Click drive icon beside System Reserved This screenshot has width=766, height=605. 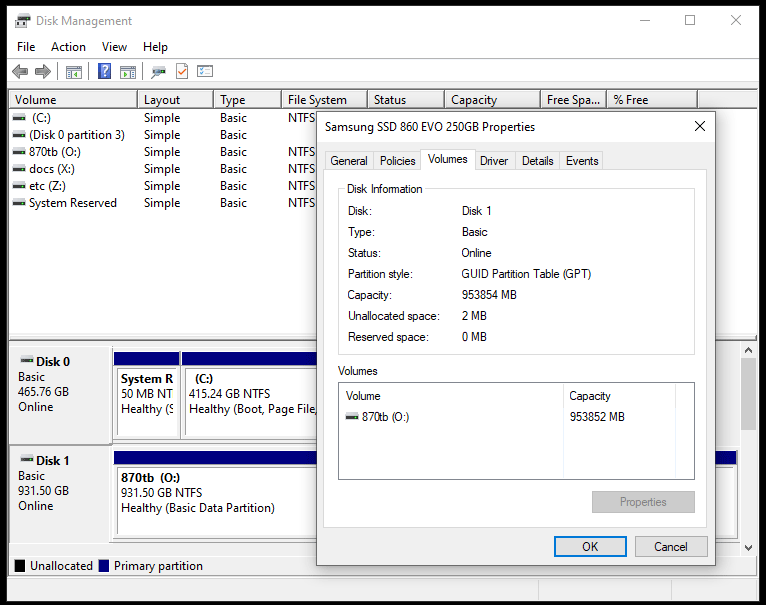pos(19,203)
